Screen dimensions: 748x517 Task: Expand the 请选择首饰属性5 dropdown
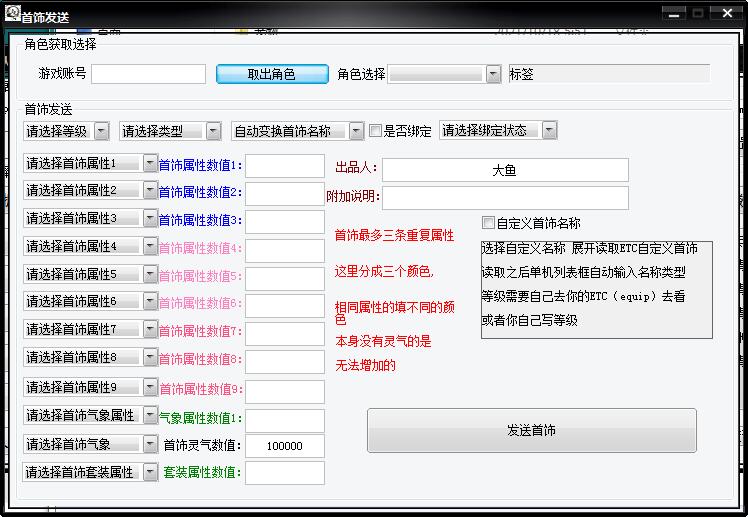point(90,274)
